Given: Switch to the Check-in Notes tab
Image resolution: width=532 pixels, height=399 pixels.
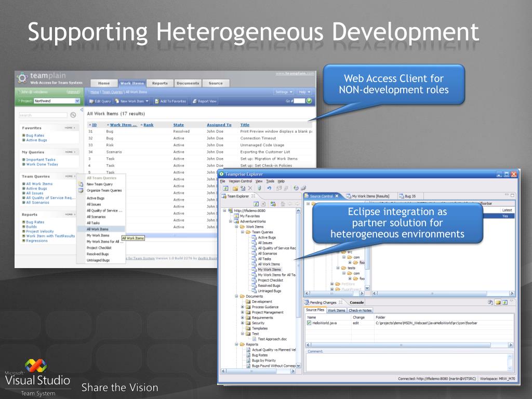Looking at the screenshot, I should [360, 310].
